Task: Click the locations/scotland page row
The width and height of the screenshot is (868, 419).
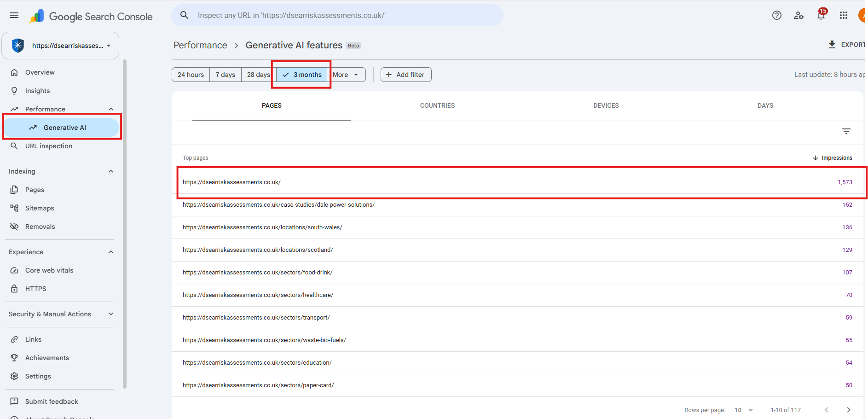Action: pyautogui.click(x=517, y=250)
